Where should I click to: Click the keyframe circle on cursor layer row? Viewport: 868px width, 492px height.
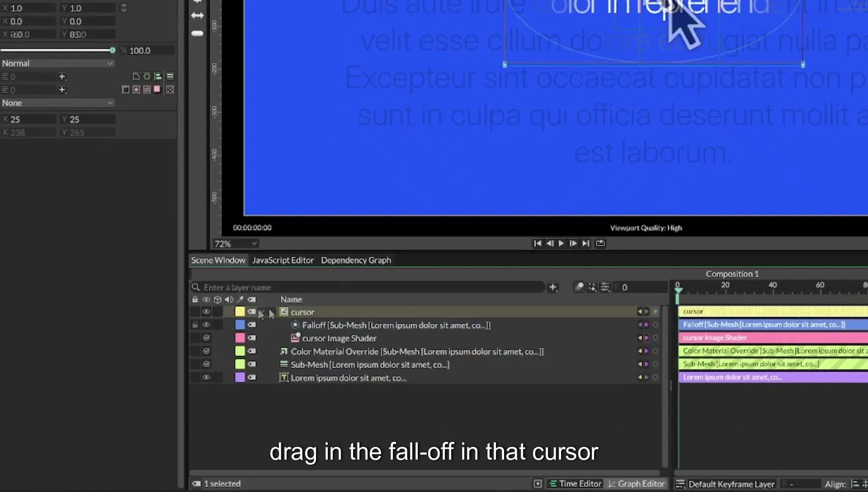click(x=655, y=312)
